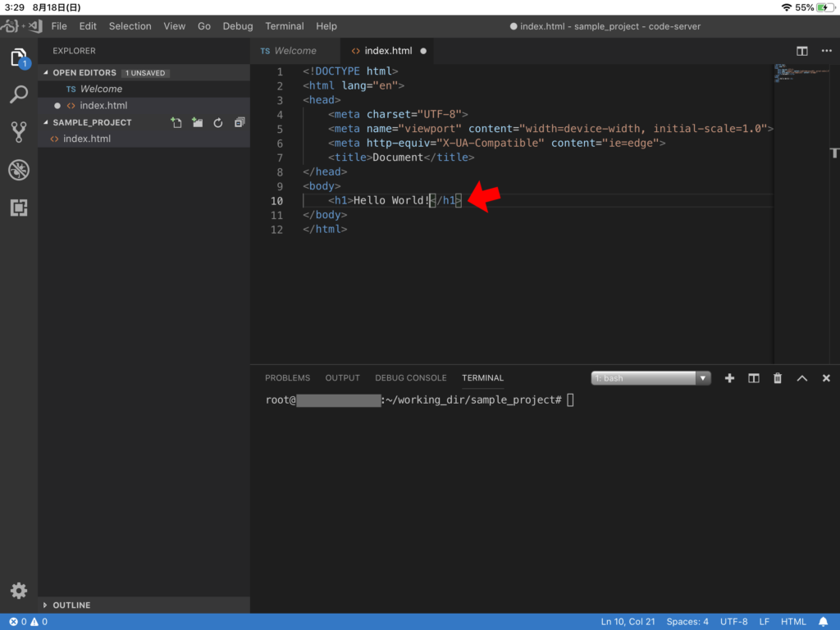This screenshot has height=630, width=840.
Task: Open the Search view in the activity bar
Action: click(19, 94)
